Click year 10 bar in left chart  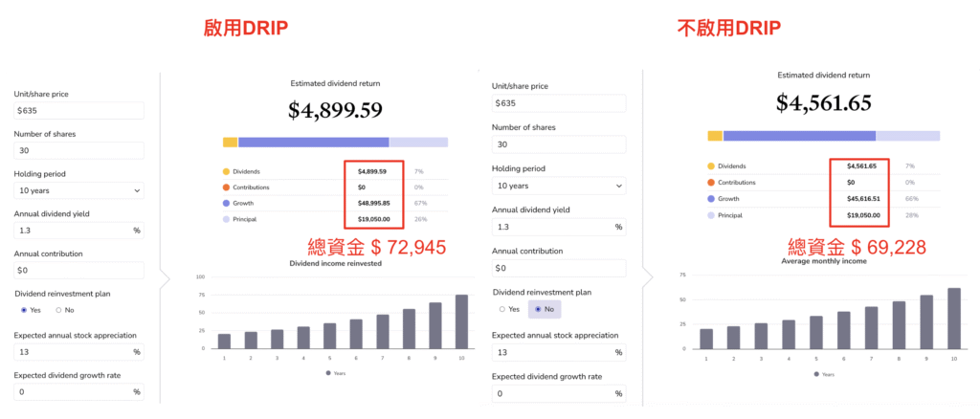tap(461, 321)
